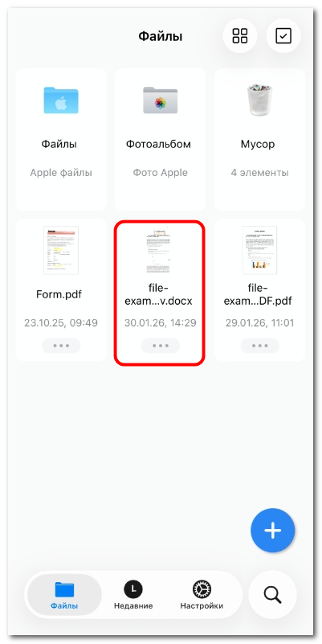The height and width of the screenshot is (644, 322).
Task: Open the Фотоальбом photos folder
Action: [x=161, y=100]
